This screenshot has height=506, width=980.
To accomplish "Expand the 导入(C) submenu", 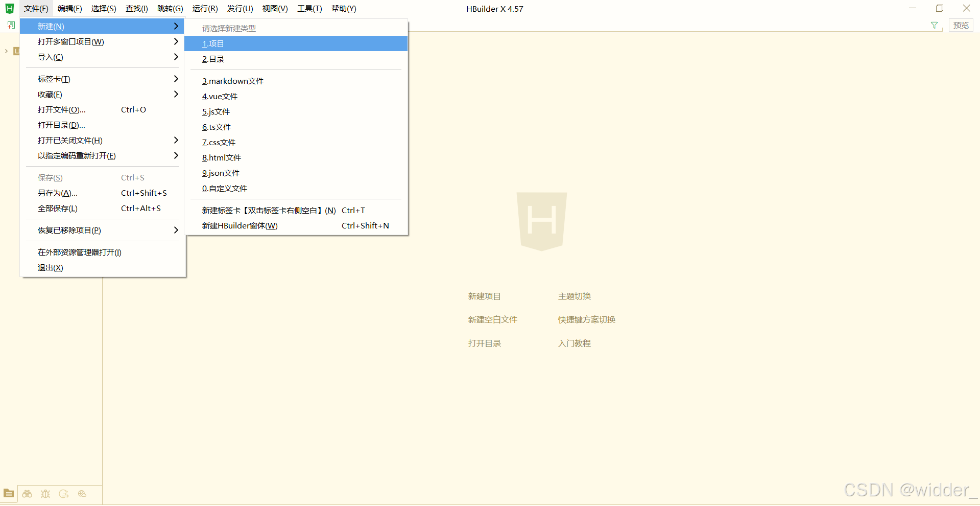I will pos(102,57).
